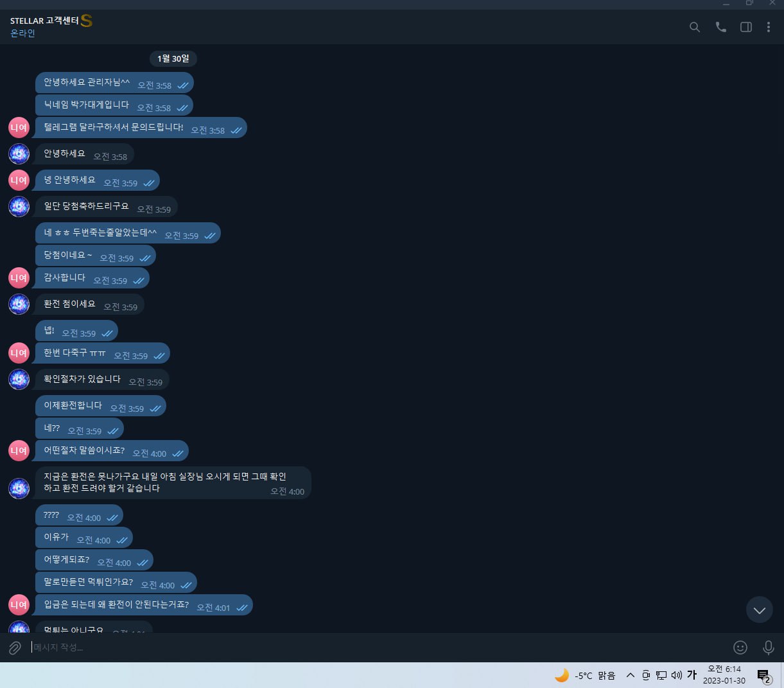The height and width of the screenshot is (688, 784).
Task: Toggle Korean IME 가 input mode indicator
Action: click(x=692, y=675)
